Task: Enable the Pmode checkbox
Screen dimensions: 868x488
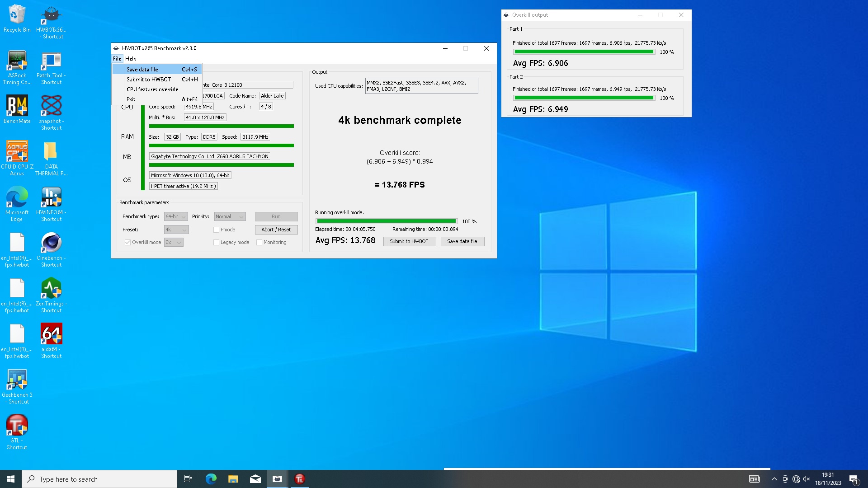Action: point(216,230)
